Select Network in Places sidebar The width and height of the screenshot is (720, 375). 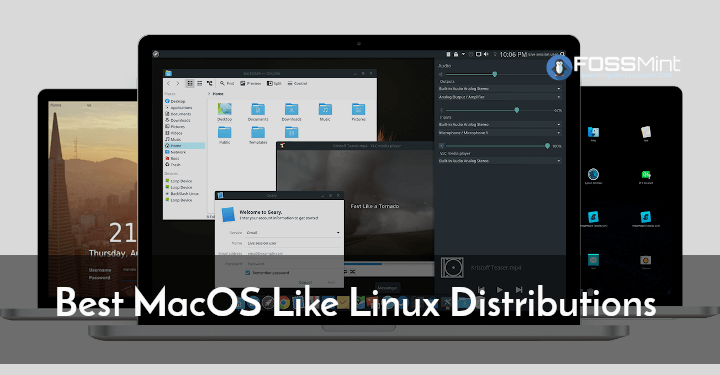(175, 152)
